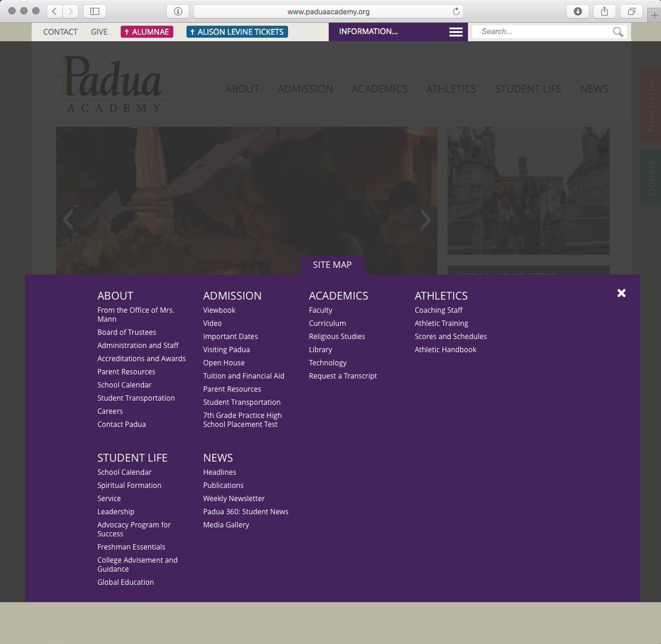Show the Safari sidebar

(94, 11)
